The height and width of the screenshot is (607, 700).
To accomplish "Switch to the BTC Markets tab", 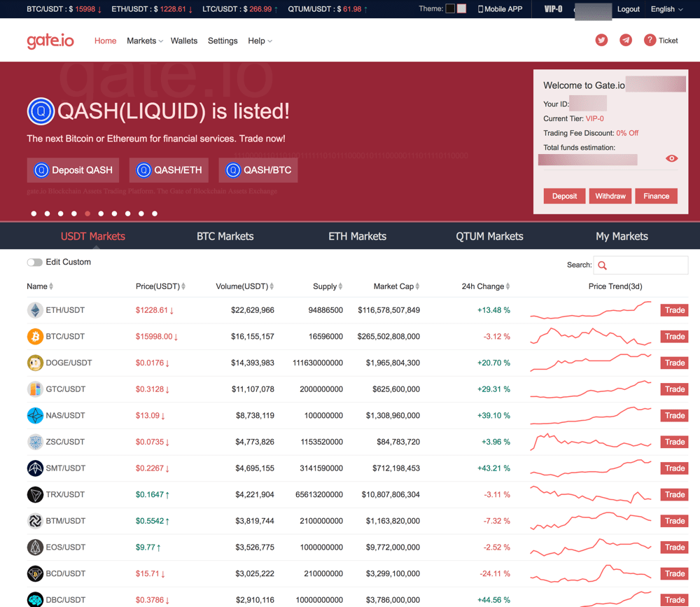I will coord(225,236).
